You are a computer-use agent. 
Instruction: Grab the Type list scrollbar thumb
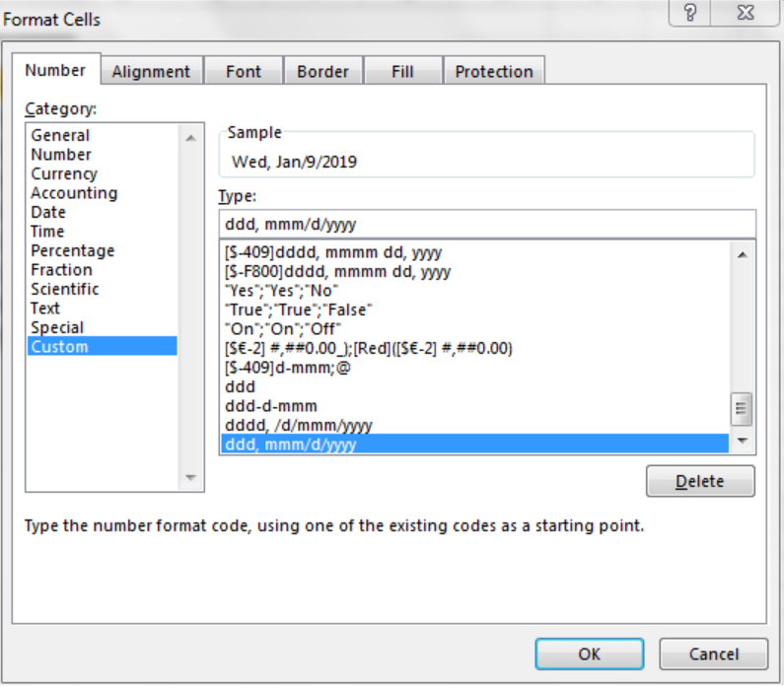741,409
